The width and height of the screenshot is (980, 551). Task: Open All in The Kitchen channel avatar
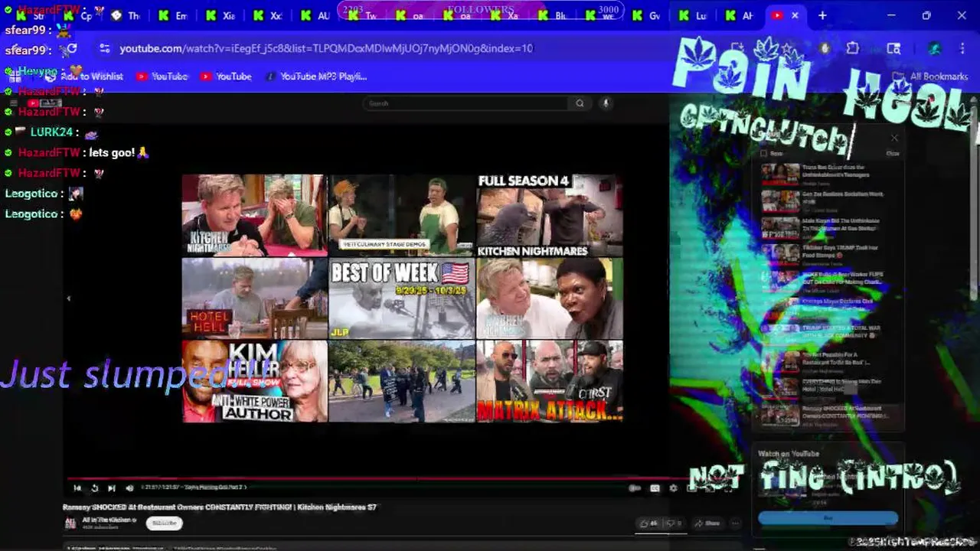point(70,523)
